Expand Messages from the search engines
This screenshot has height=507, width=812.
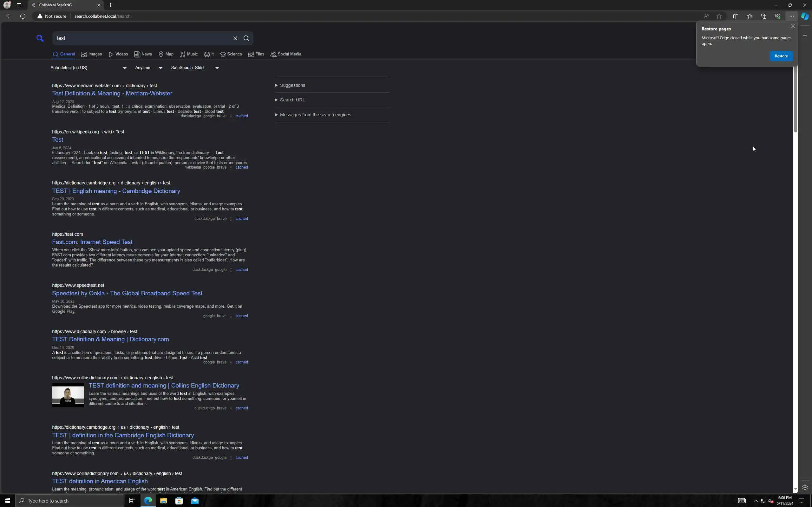pyautogui.click(x=315, y=115)
